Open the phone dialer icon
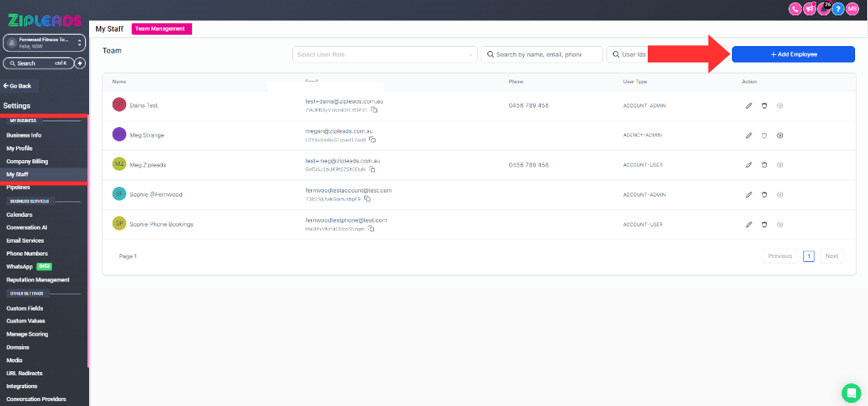This screenshot has height=406, width=868. [x=795, y=9]
